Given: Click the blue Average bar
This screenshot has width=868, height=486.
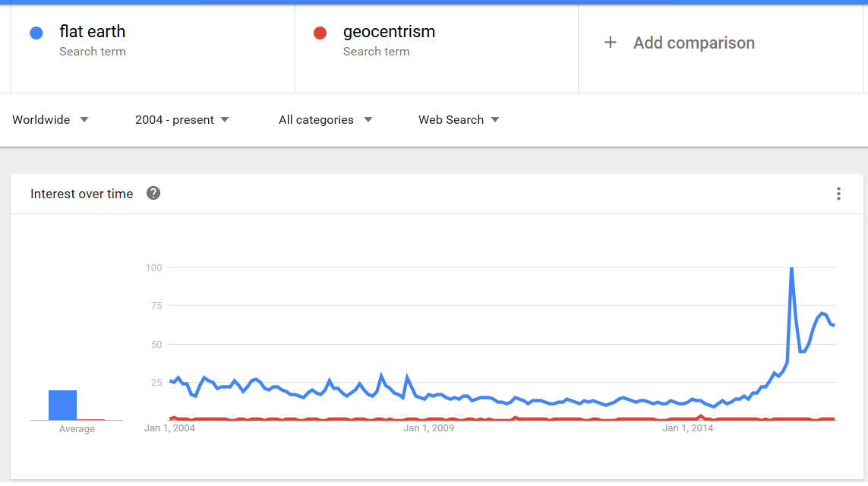Looking at the screenshot, I should 62,405.
